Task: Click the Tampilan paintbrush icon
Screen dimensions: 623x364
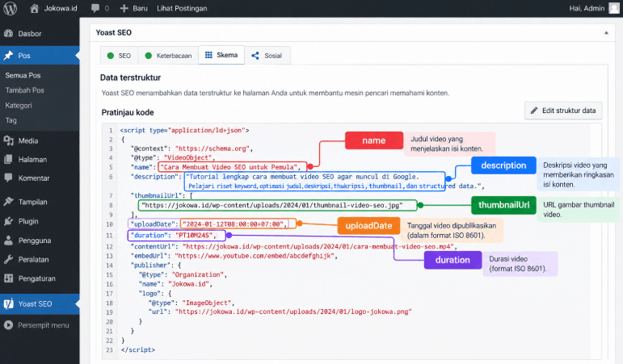Action: [8, 202]
